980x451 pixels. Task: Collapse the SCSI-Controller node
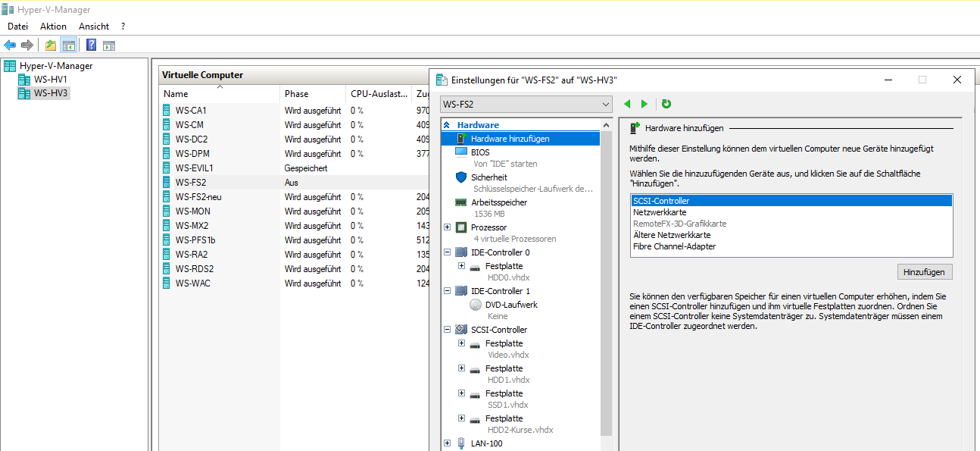click(448, 330)
